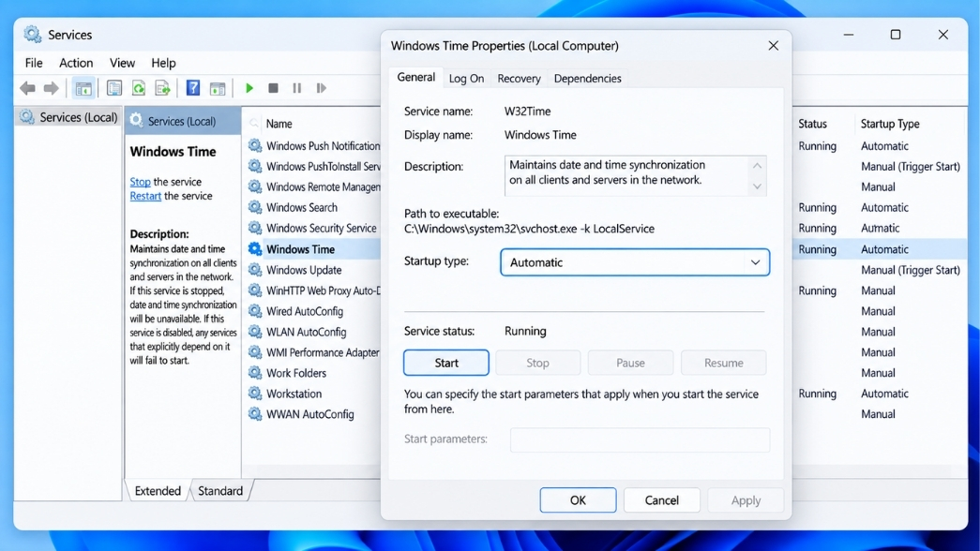Toggle the Show/Hide Console Tree toolbar icon

83,88
